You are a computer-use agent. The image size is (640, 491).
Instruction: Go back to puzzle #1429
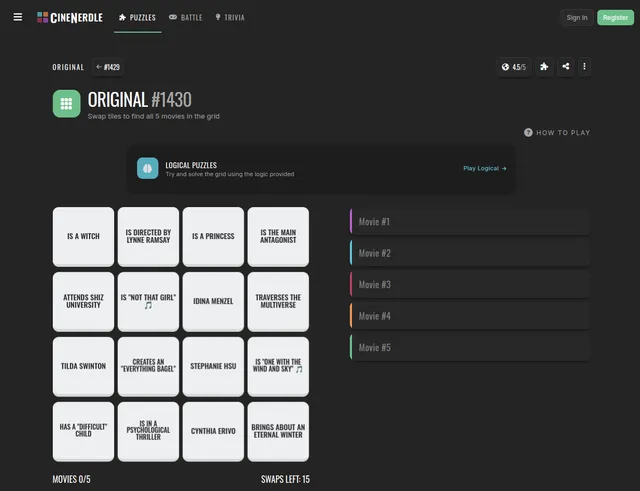(x=108, y=67)
